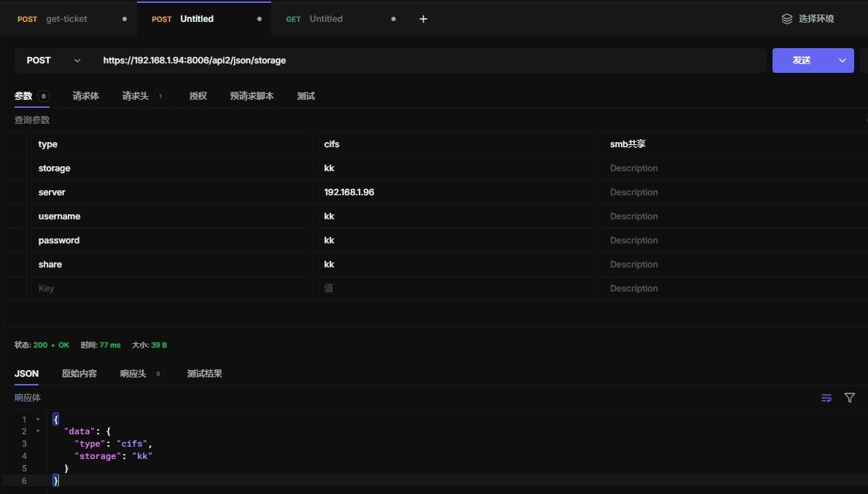The height and width of the screenshot is (494, 868).
Task: Click the layers icon beside 选择环境
Action: pyautogui.click(x=786, y=19)
